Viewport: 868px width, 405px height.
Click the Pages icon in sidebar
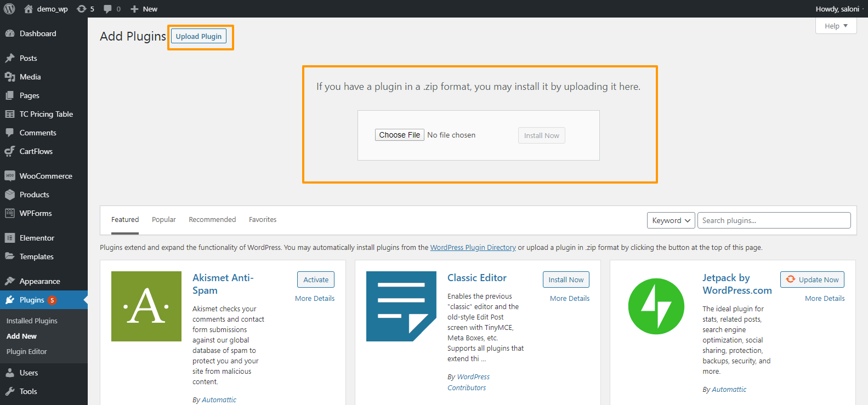10,95
